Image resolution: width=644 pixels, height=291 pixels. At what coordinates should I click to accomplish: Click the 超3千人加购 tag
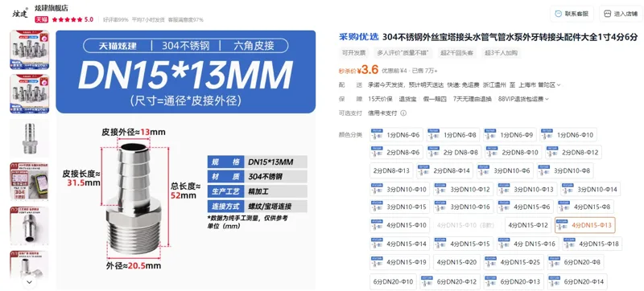[x=501, y=52]
